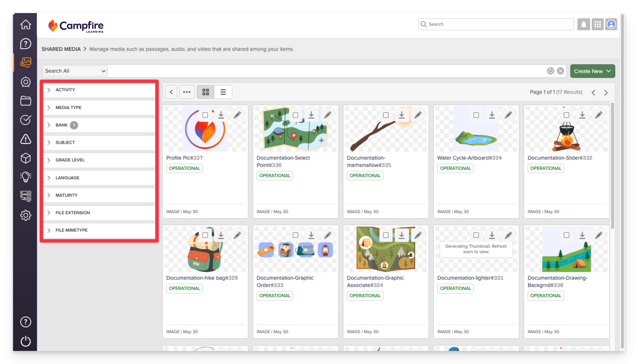Expand the SUBJECT filter
The image size is (638, 364).
pyautogui.click(x=99, y=143)
